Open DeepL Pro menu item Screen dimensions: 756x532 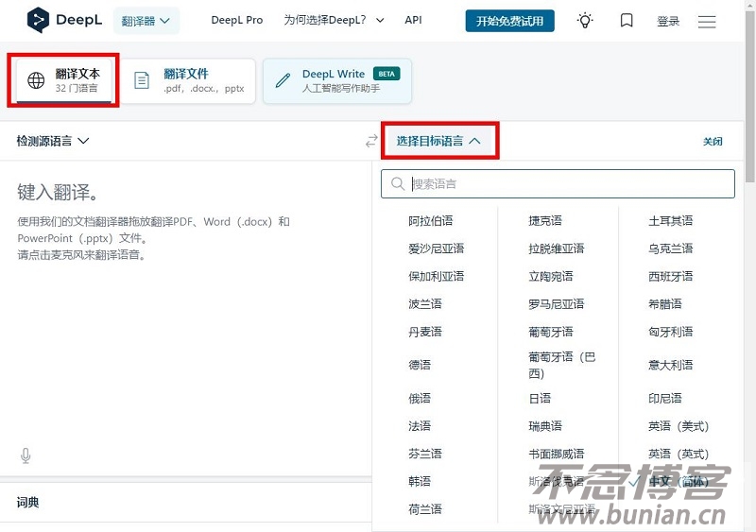pyautogui.click(x=237, y=20)
